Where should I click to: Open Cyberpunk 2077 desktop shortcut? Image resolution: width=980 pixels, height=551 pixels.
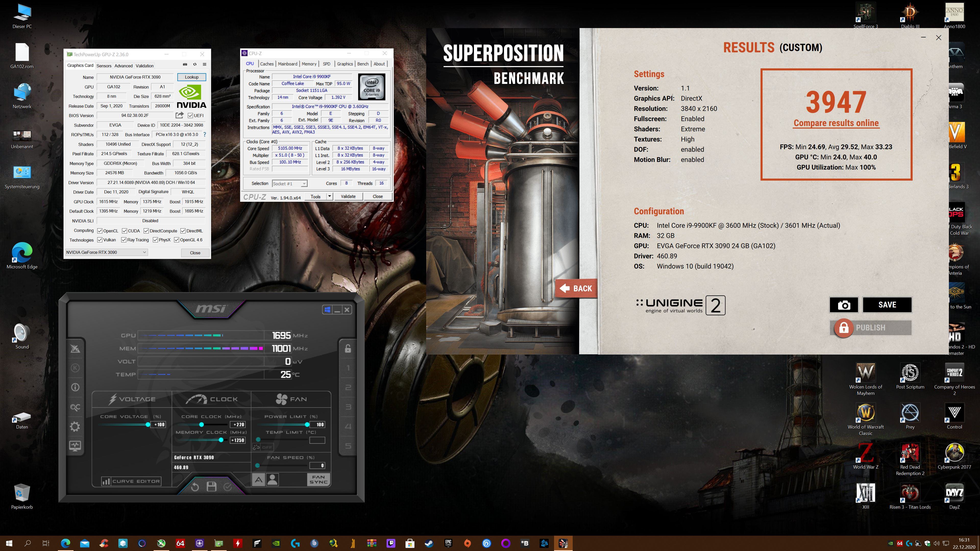point(954,456)
